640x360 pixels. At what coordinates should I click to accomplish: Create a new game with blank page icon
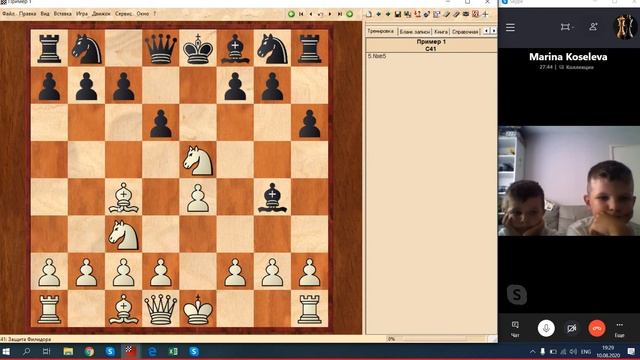point(369,14)
